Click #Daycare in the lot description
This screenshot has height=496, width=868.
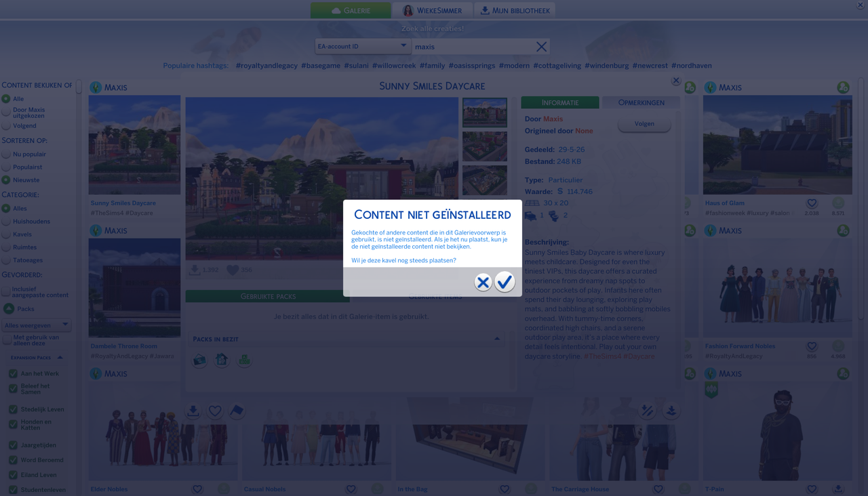click(639, 356)
